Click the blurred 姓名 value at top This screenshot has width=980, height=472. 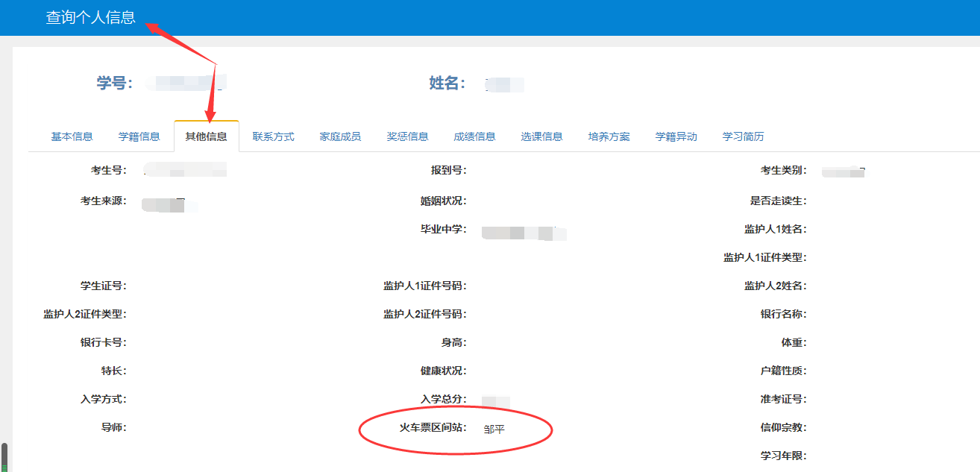click(504, 84)
